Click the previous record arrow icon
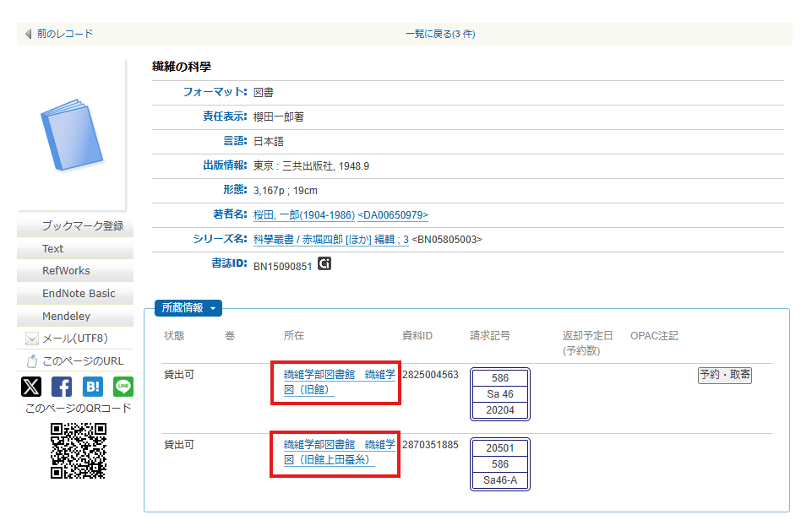Image resolution: width=812 pixels, height=531 pixels. click(x=28, y=34)
